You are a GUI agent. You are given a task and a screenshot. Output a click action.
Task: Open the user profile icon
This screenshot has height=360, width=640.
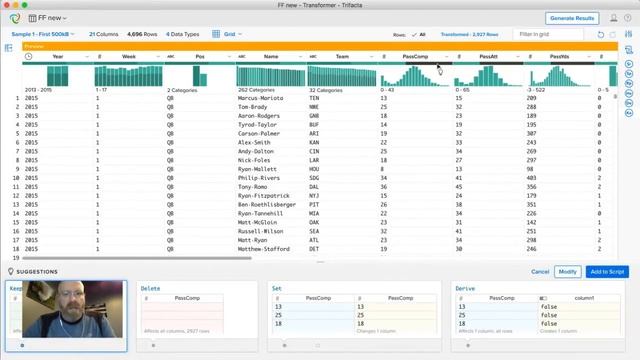[x=613, y=18]
